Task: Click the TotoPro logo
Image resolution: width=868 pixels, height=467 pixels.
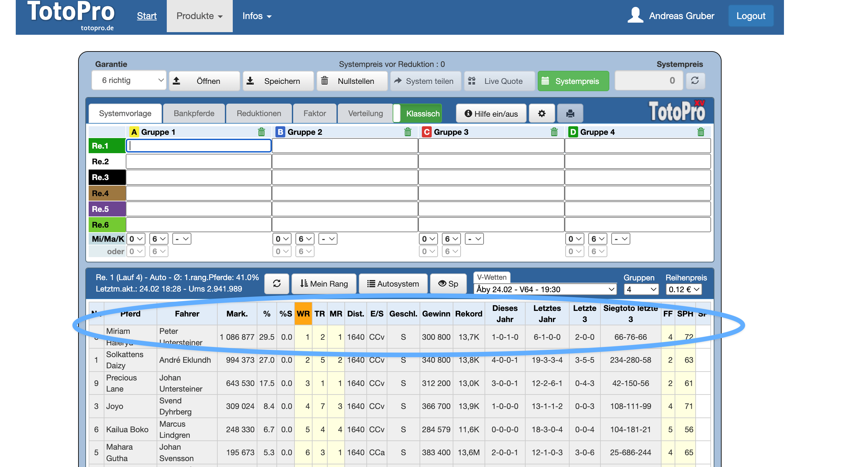Action: point(71,15)
